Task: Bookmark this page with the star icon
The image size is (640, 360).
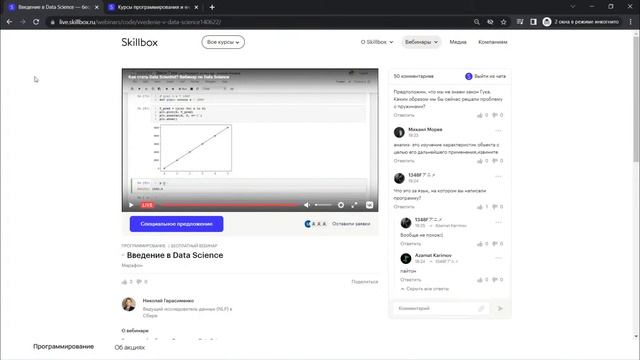Action: coord(504,22)
